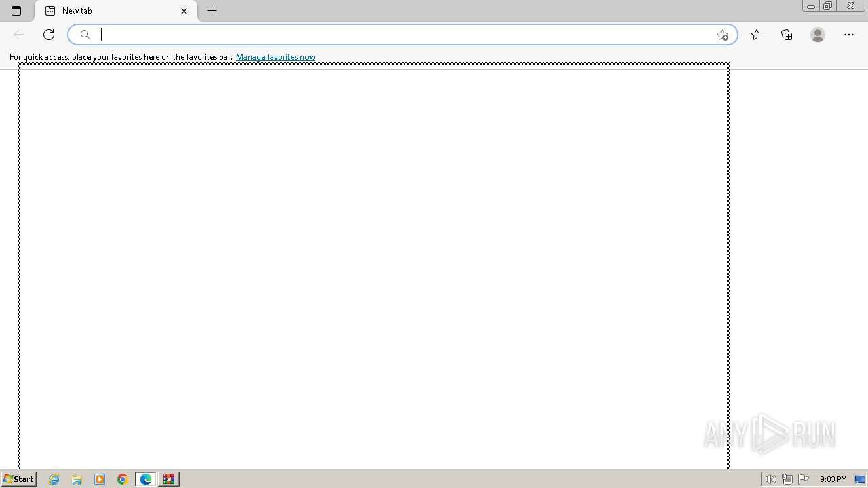The width and height of the screenshot is (868, 488).
Task: Open WinRAR taskbar button
Action: click(169, 479)
